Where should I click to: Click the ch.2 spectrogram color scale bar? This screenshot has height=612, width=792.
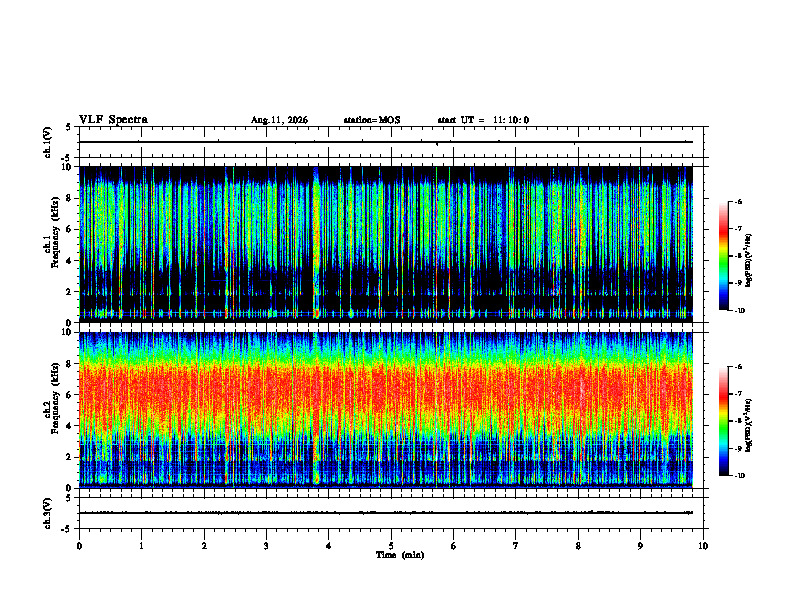[723, 421]
